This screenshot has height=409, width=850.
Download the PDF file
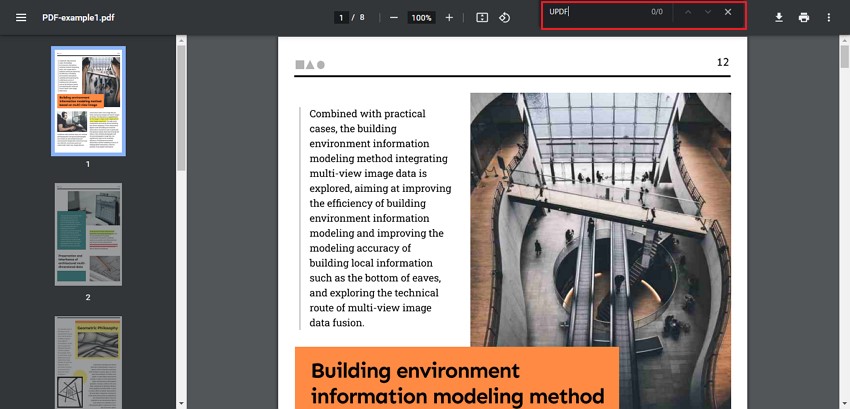778,17
